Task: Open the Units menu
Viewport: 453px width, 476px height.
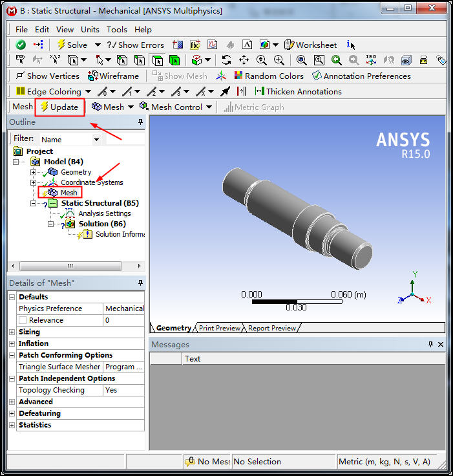Action: click(90, 29)
